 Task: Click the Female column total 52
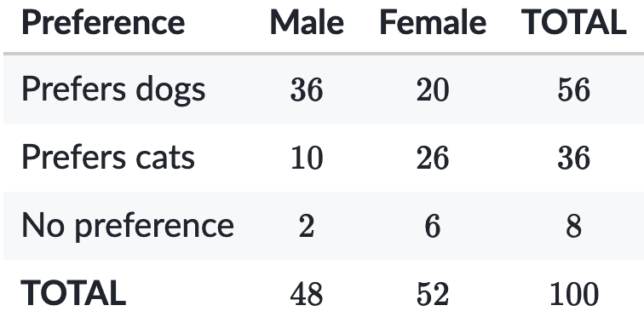tap(433, 294)
